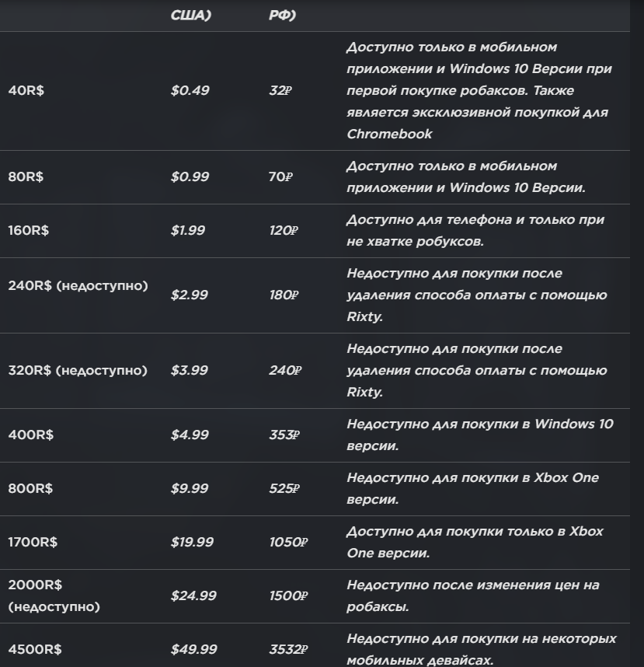Select the 240₽ ruble price
Image resolution: width=644 pixels, height=667 pixels.
point(284,371)
